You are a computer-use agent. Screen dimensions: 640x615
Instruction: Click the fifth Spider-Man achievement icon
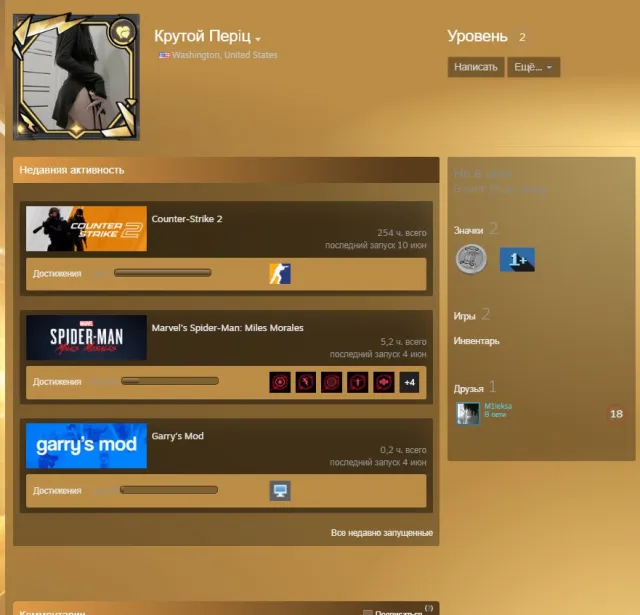384,382
